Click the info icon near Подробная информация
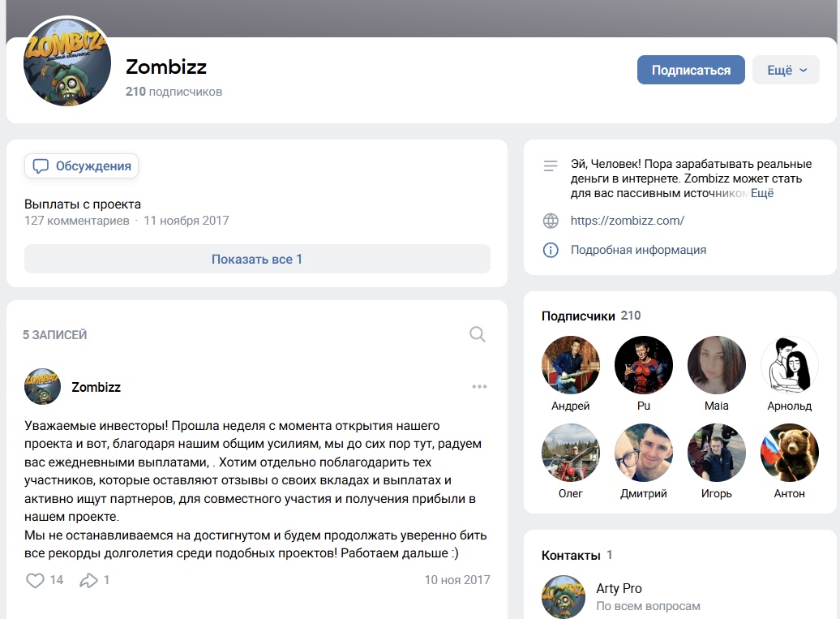The image size is (840, 619). 551,250
